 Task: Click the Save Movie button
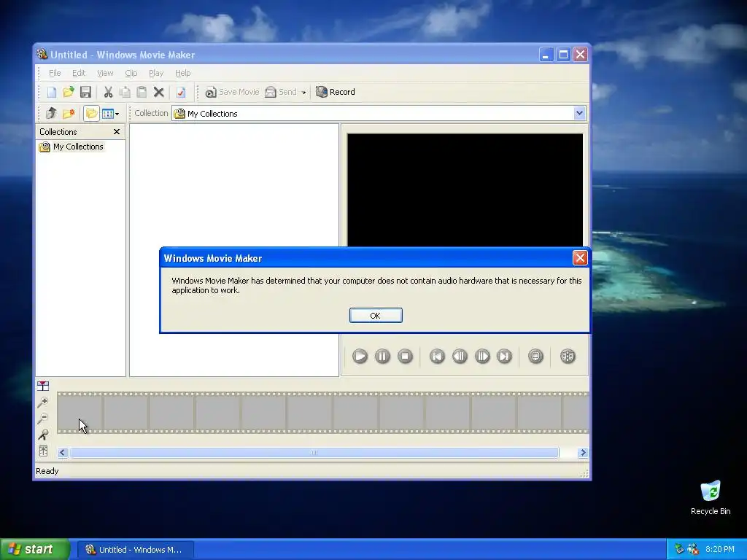(232, 92)
